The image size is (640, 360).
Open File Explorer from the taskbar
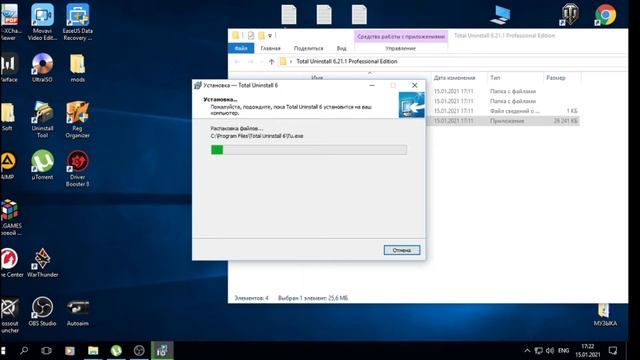coord(93,350)
